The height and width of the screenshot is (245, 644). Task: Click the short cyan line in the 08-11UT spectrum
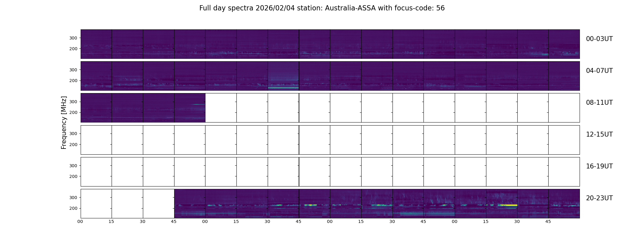coord(199,104)
